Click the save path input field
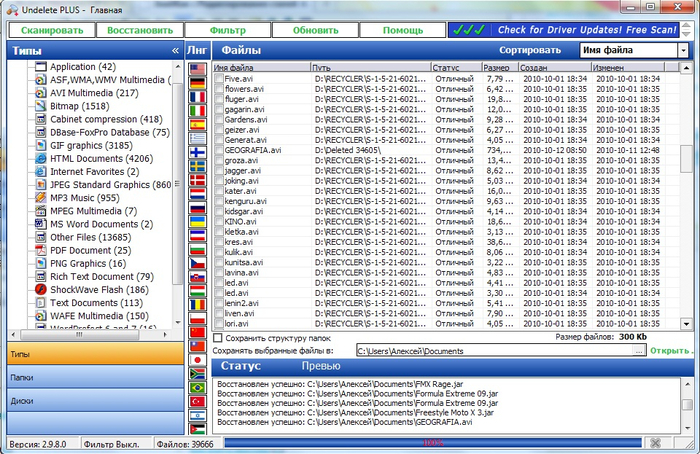Image resolution: width=700 pixels, height=454 pixels. click(x=495, y=351)
